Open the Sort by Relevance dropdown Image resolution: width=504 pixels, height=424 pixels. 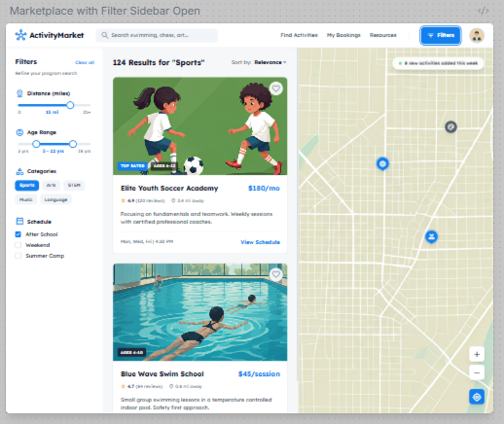point(270,62)
